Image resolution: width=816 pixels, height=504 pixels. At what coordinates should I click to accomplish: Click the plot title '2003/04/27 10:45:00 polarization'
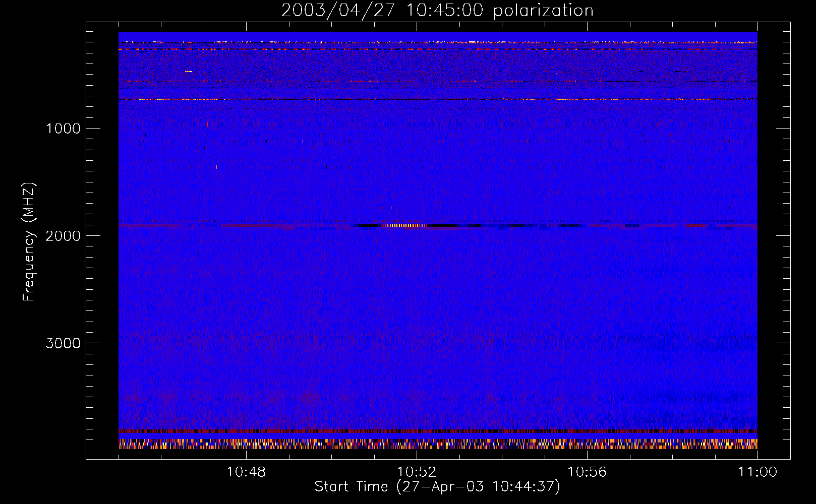(437, 11)
